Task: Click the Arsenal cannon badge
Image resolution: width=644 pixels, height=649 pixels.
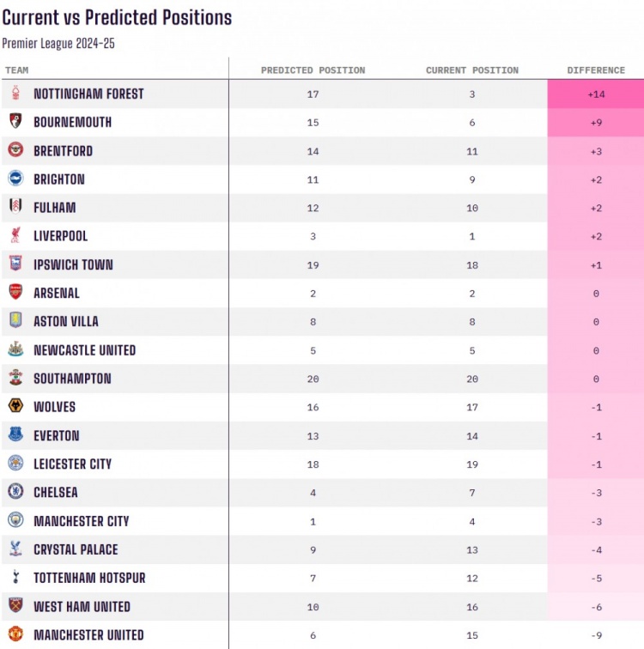Action: click(x=15, y=293)
